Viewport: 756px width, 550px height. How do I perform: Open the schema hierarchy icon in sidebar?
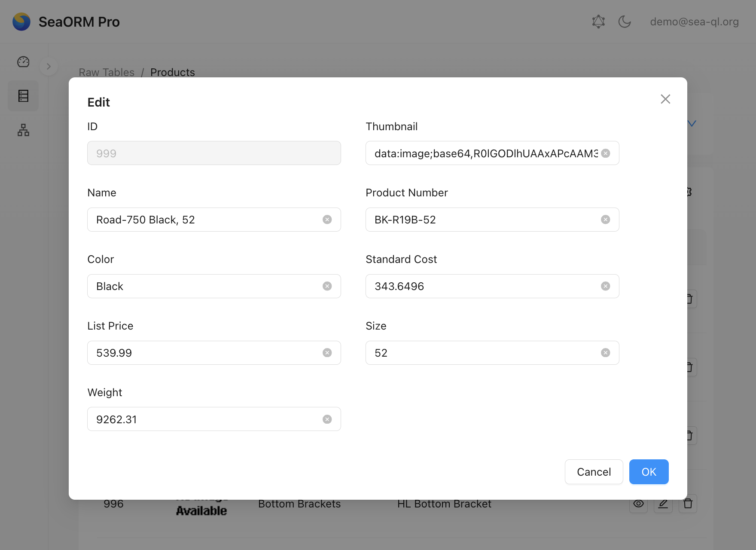23,130
